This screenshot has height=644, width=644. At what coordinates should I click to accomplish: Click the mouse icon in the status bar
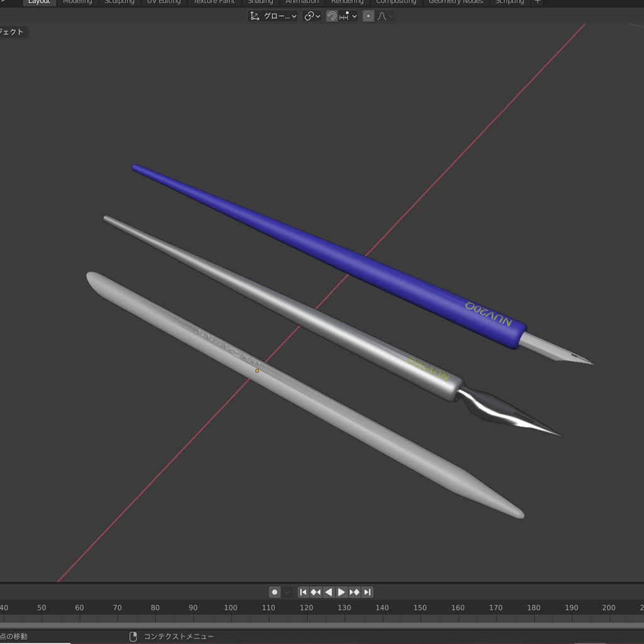tap(133, 636)
